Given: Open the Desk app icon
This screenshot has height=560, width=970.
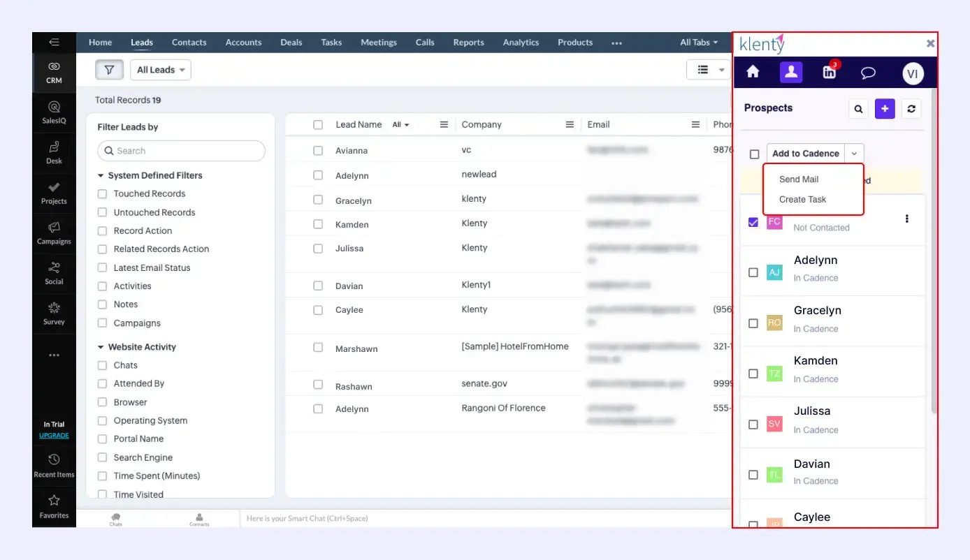Looking at the screenshot, I should (54, 153).
